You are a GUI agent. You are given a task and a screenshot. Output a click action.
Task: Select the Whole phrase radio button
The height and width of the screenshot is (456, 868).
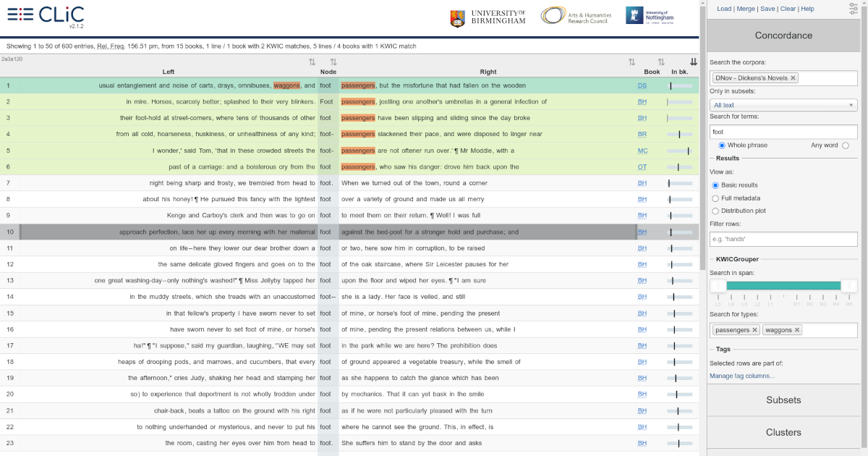pos(722,145)
